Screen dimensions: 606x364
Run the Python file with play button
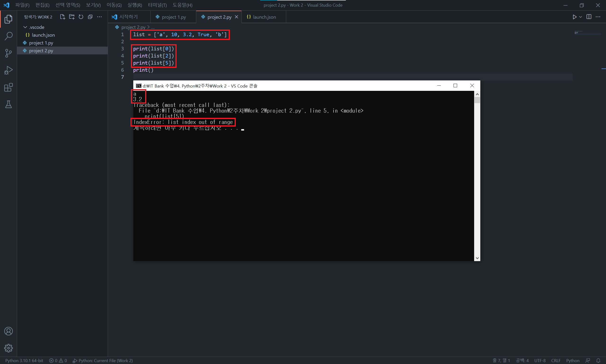tap(575, 17)
